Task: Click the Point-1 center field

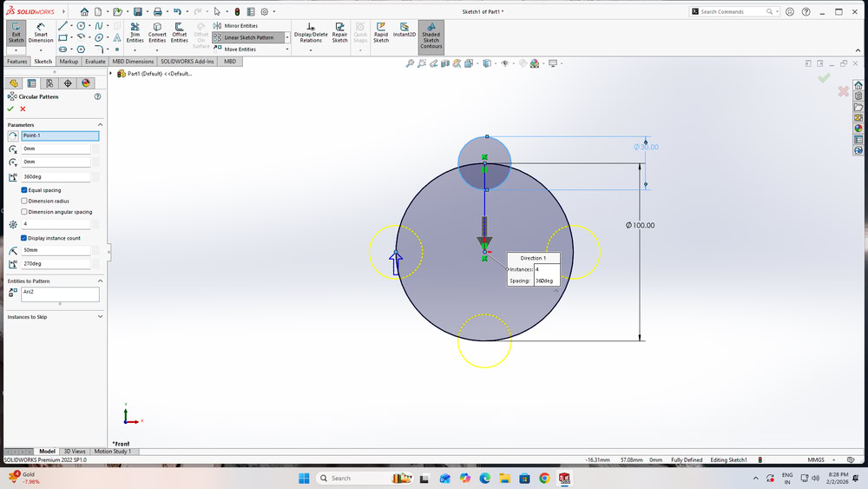Action: coord(60,135)
